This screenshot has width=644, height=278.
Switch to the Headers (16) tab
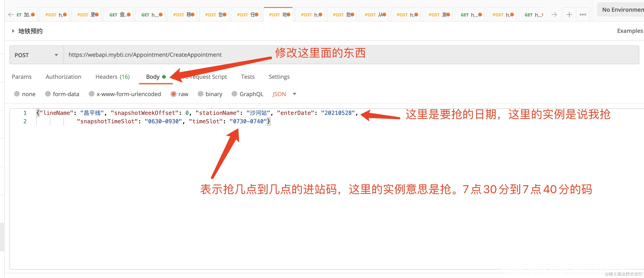point(113,77)
